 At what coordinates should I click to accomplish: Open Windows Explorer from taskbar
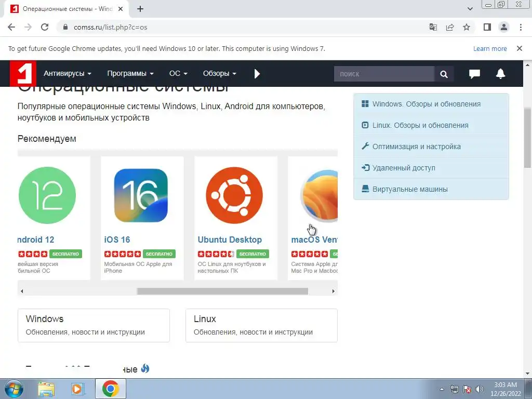pyautogui.click(x=46, y=389)
